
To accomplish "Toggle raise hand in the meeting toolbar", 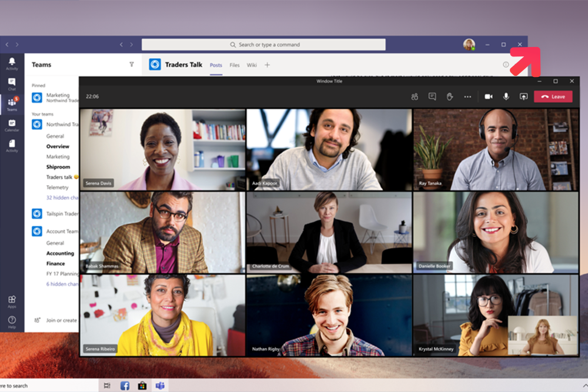I will 450,97.
